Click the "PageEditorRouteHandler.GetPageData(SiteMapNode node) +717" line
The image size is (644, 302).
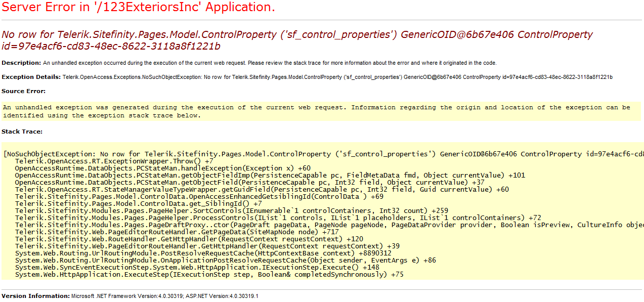tap(177, 232)
